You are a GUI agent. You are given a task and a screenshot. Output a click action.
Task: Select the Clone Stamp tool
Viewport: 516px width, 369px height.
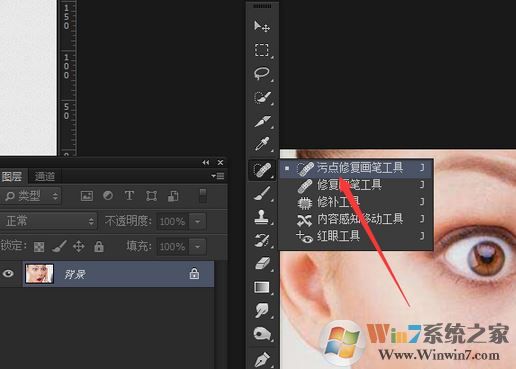(262, 217)
